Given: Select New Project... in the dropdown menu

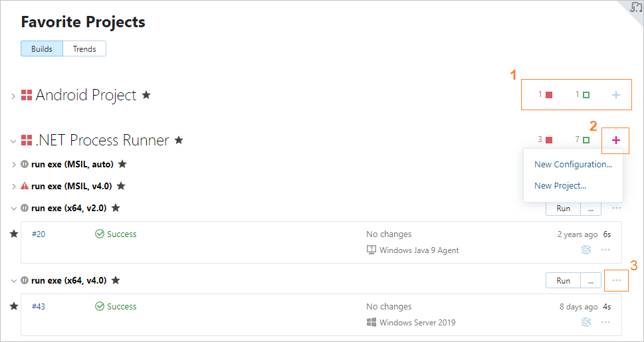Looking at the screenshot, I should [x=560, y=186].
